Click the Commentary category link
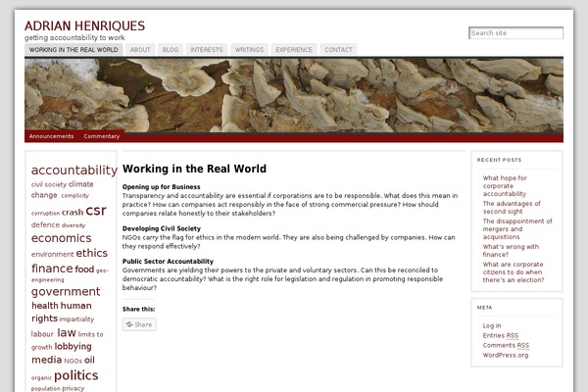 pos(102,136)
